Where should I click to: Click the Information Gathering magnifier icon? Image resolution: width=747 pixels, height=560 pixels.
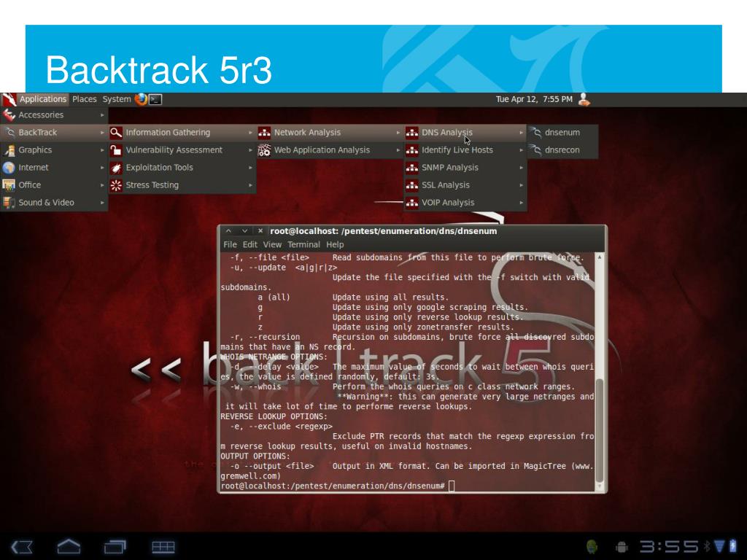(x=116, y=133)
